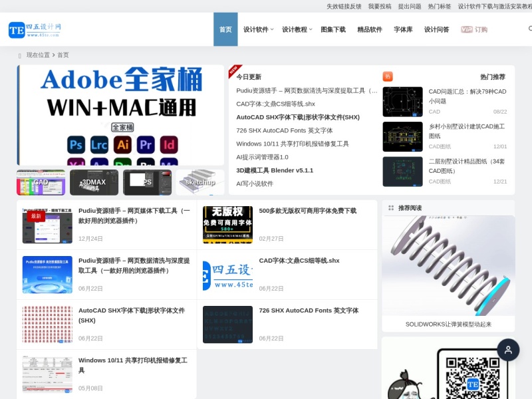Click the CAD category tag dated 08/22
The image size is (532, 399).
point(434,112)
